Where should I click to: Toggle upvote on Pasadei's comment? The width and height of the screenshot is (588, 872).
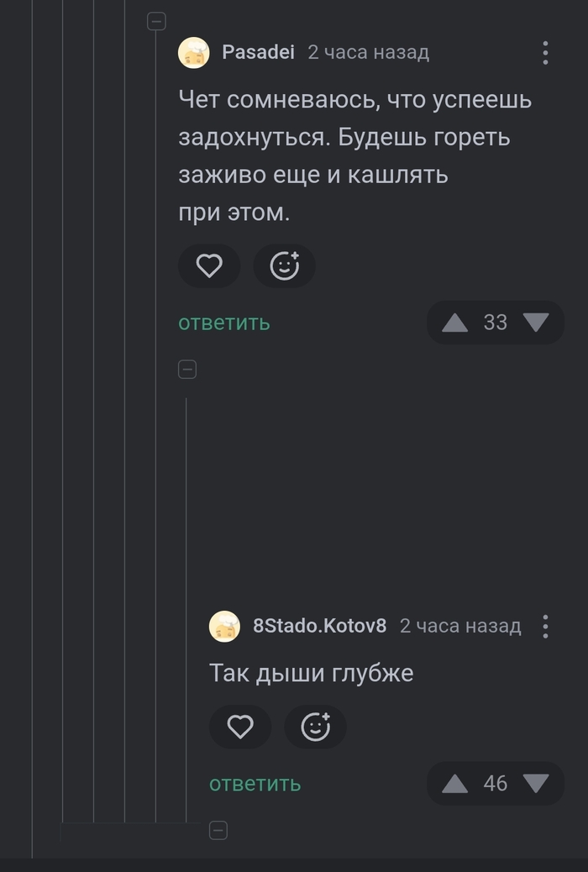pos(454,322)
